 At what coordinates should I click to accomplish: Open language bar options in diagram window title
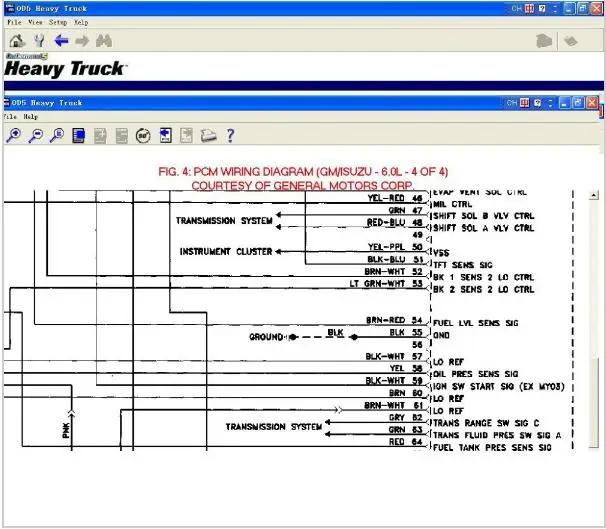tap(550, 103)
